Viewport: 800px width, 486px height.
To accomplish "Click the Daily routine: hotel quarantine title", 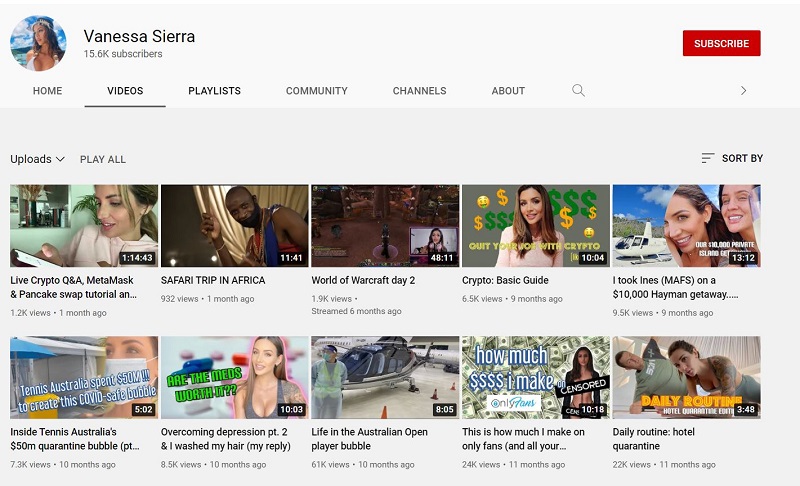I will point(654,439).
